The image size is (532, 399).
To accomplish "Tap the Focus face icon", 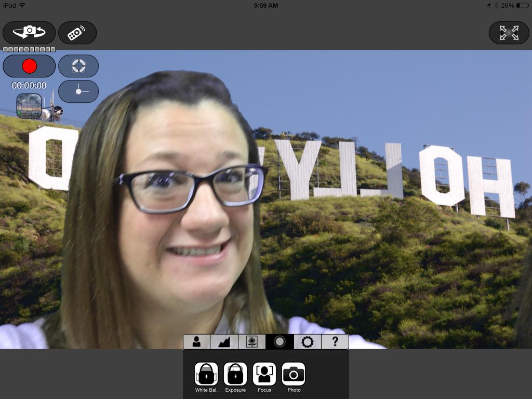I will point(264,374).
